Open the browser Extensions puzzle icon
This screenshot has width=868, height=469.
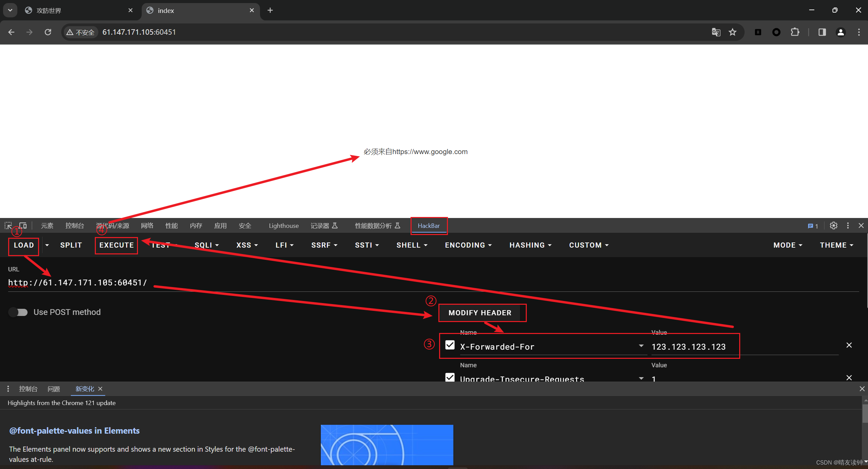pyautogui.click(x=795, y=32)
